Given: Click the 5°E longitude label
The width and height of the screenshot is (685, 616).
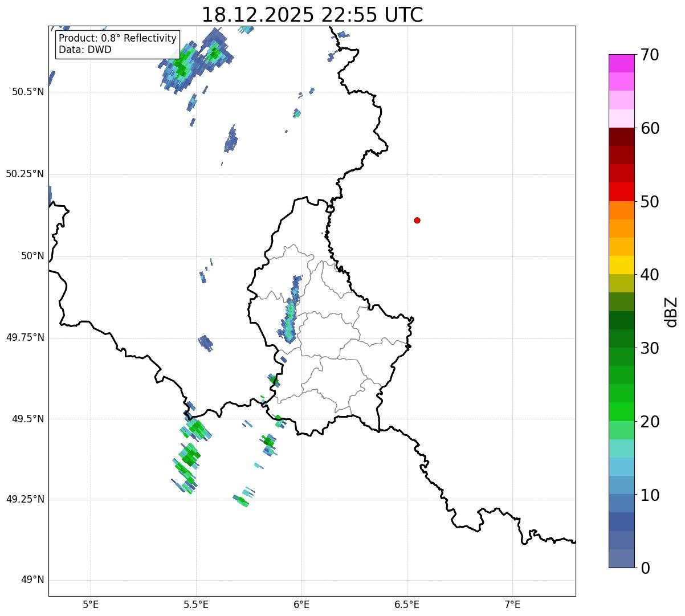Looking at the screenshot, I should click(91, 605).
